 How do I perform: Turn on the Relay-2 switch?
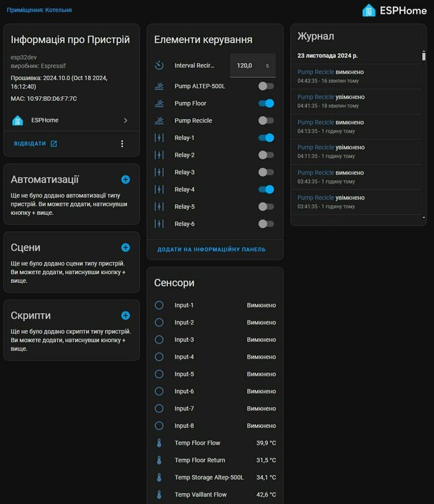coord(266,155)
